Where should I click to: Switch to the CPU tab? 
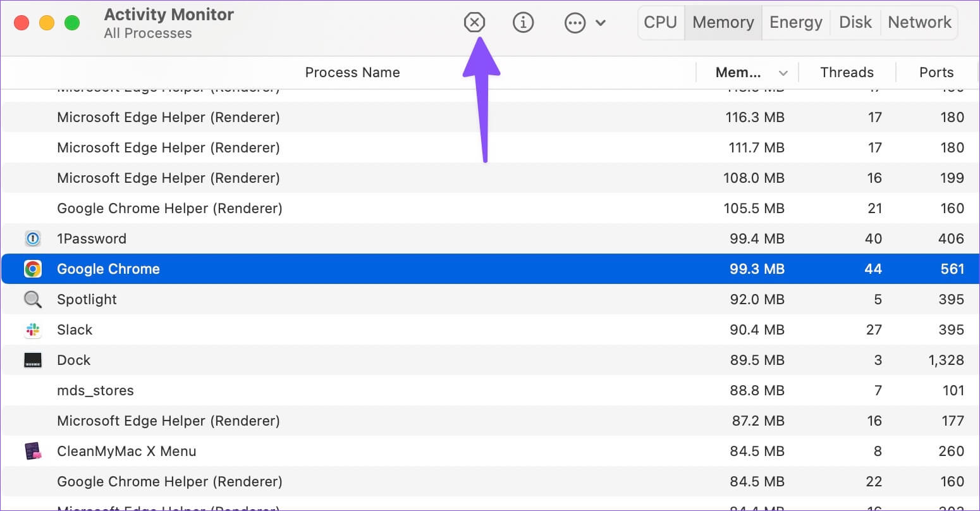coord(660,22)
